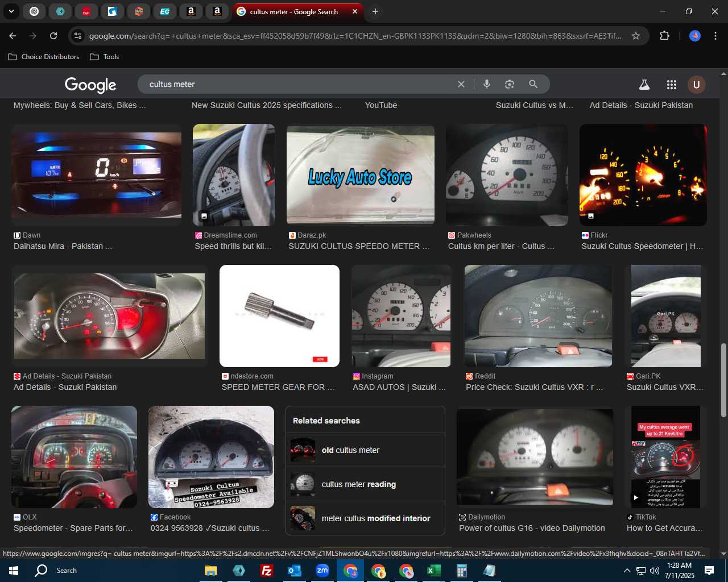The image size is (728, 582).
Task: Select related search old cultus meter
Action: [x=365, y=450]
